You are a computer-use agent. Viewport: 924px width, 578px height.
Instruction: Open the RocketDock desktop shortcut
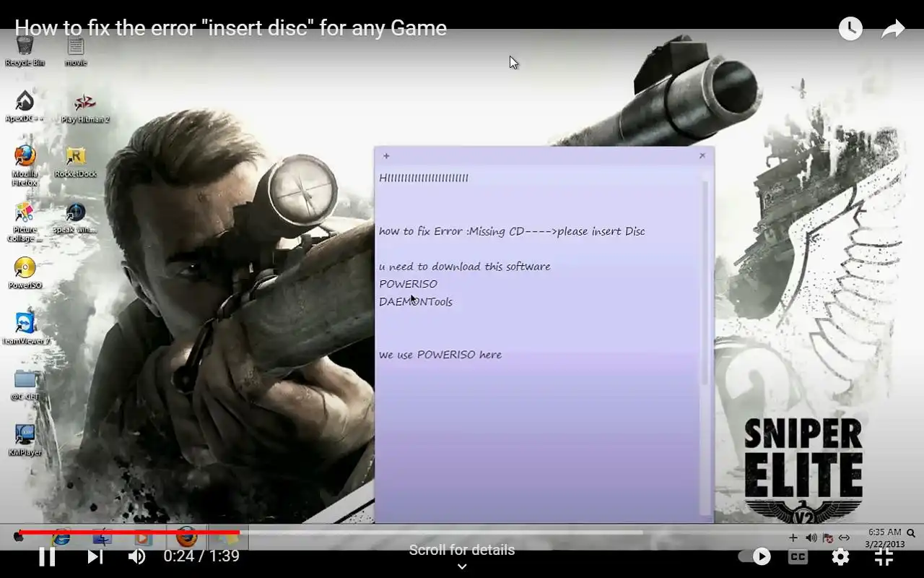pyautogui.click(x=76, y=162)
